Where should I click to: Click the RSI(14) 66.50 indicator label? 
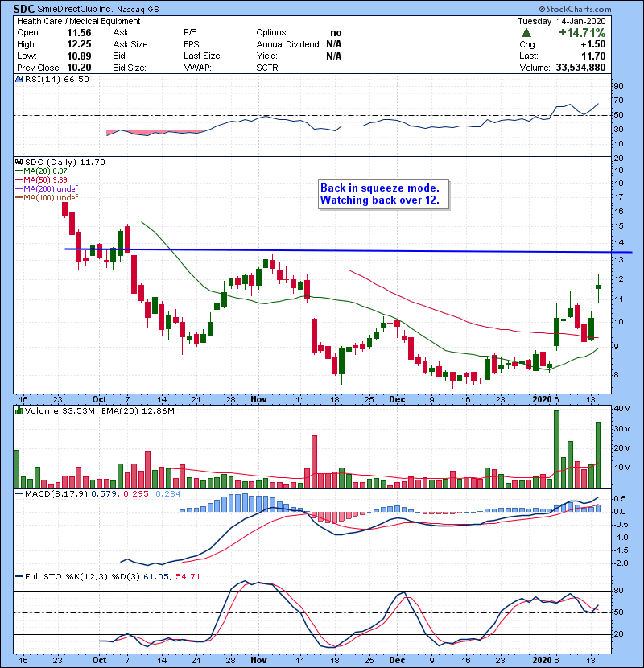point(57,79)
